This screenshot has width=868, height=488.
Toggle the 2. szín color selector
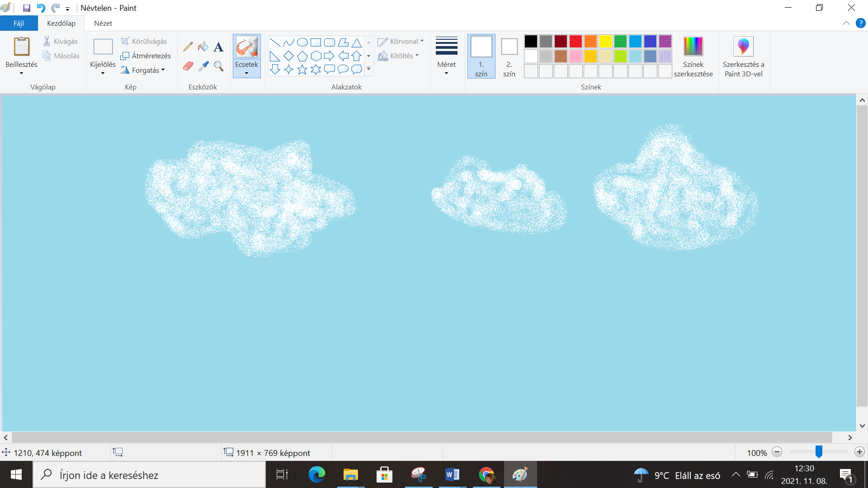pos(509,56)
